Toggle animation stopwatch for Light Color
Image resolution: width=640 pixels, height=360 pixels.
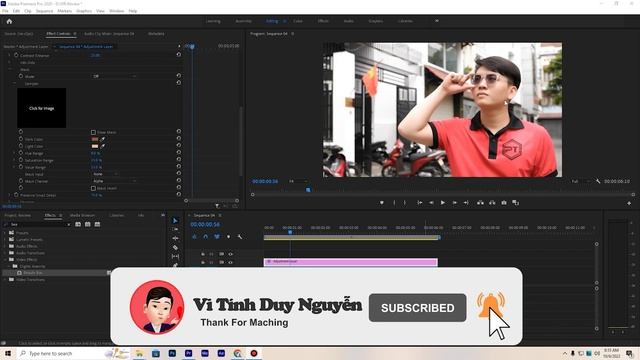(x=21, y=146)
